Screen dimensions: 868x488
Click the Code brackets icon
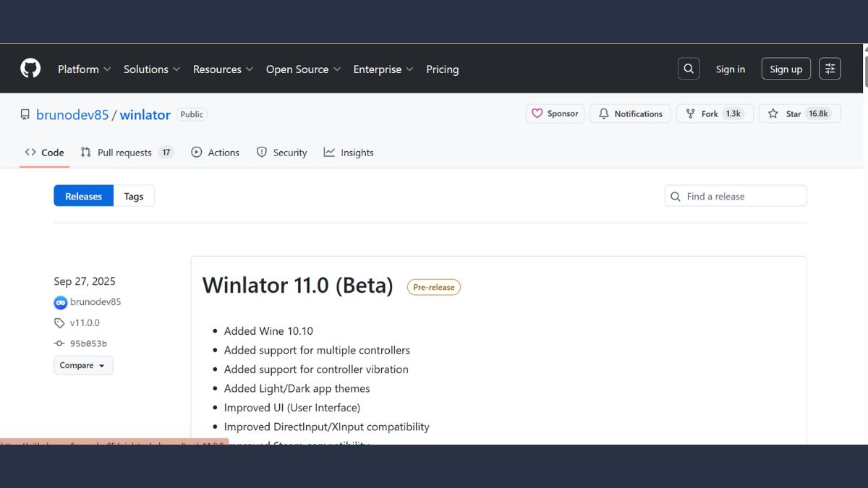30,152
